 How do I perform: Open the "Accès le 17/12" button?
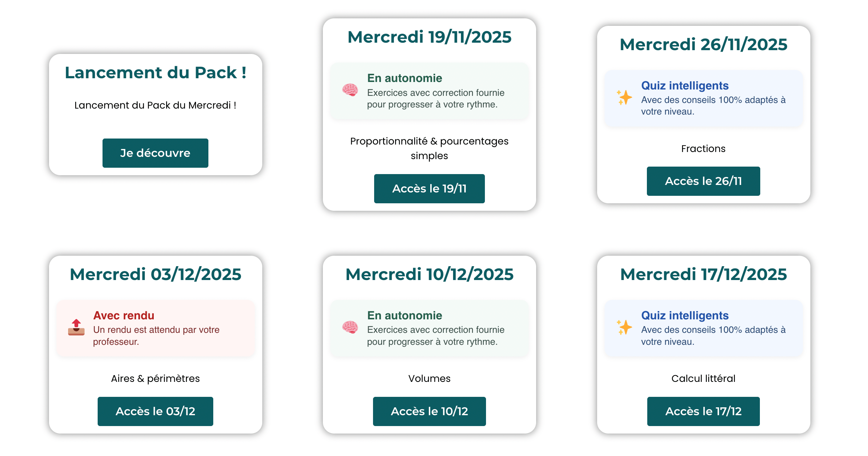(703, 411)
